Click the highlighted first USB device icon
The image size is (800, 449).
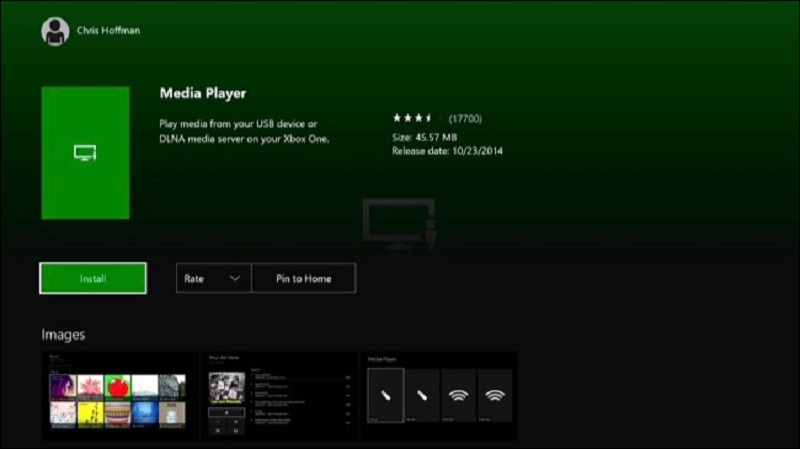pyautogui.click(x=385, y=396)
